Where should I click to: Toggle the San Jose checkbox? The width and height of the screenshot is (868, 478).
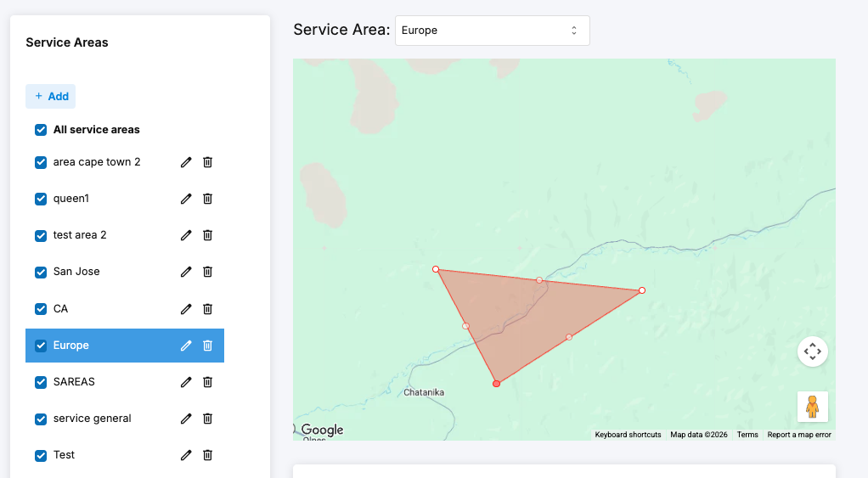[x=41, y=272]
